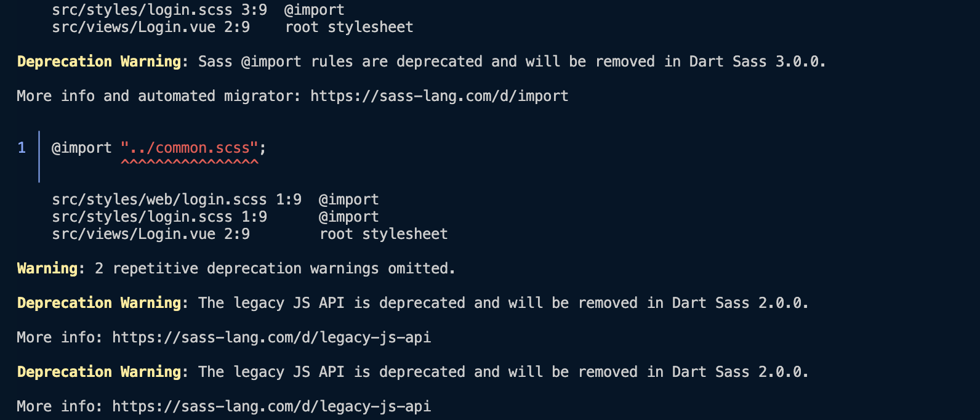Click src/views/Login.vue 2:9 lower file path

[151, 234]
